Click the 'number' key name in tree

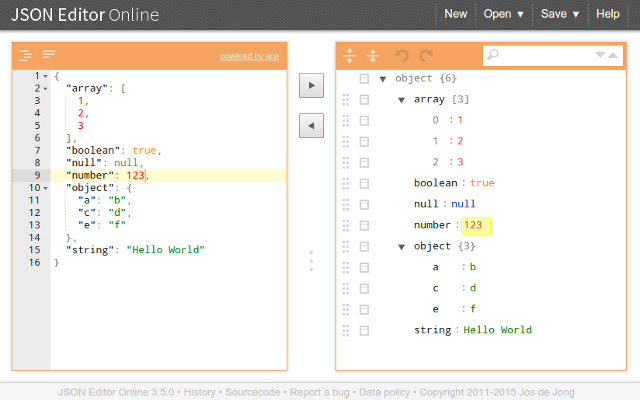(x=432, y=225)
